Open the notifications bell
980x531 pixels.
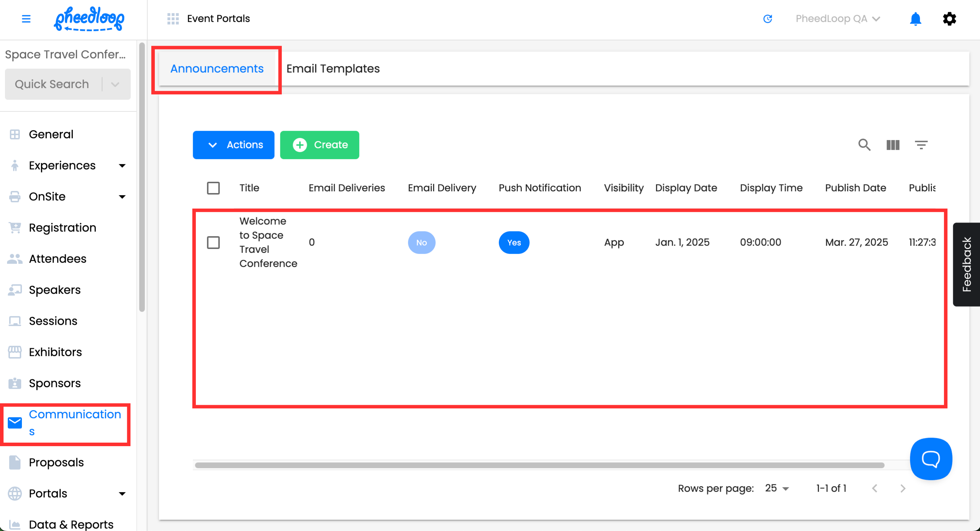pyautogui.click(x=915, y=19)
